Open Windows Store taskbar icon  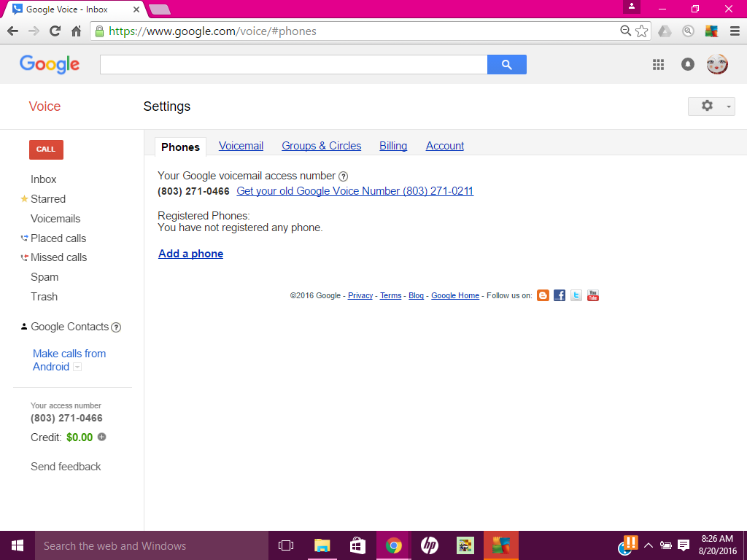357,545
